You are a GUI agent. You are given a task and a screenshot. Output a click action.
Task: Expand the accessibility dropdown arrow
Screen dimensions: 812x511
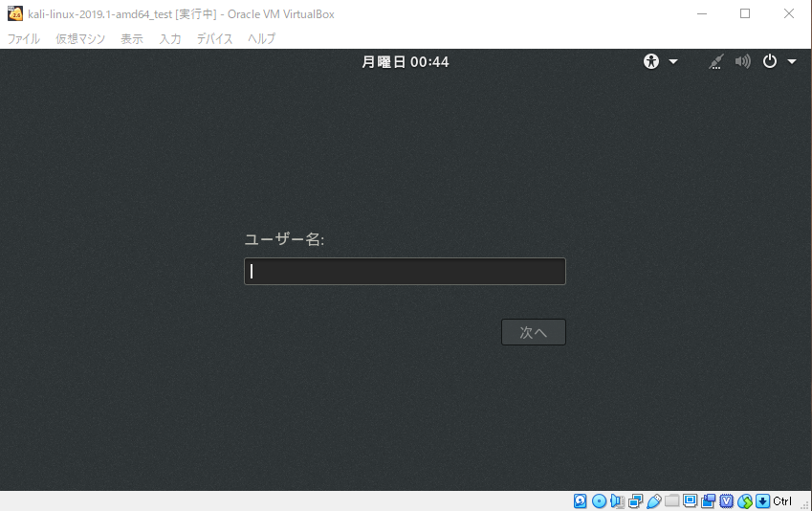point(673,61)
